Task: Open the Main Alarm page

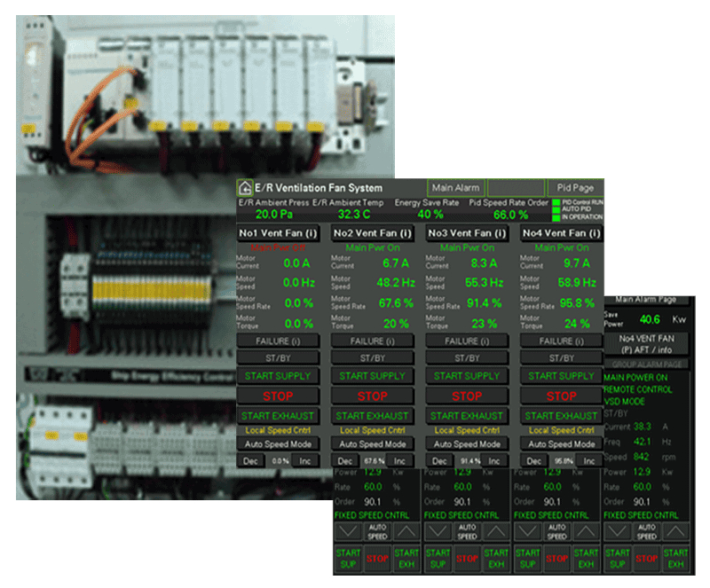Action: click(x=455, y=187)
